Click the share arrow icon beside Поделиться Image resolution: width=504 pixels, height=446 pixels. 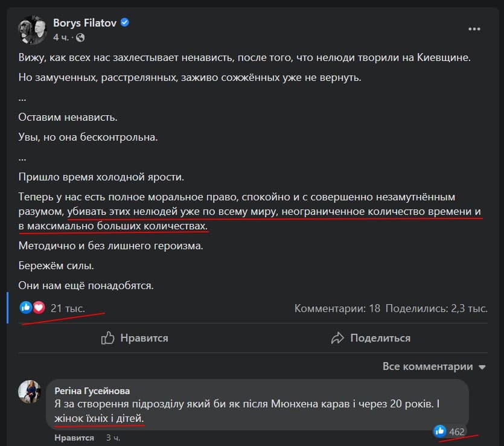point(338,338)
